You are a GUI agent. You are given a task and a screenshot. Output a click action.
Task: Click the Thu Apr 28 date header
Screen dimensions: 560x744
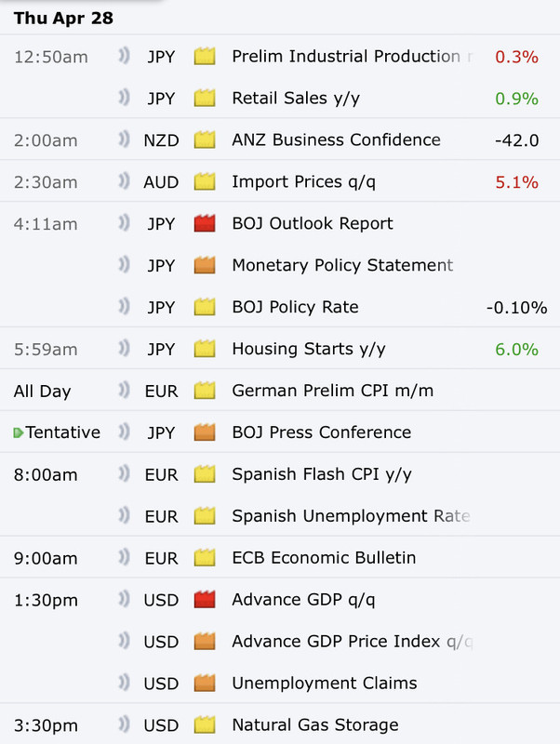point(63,18)
